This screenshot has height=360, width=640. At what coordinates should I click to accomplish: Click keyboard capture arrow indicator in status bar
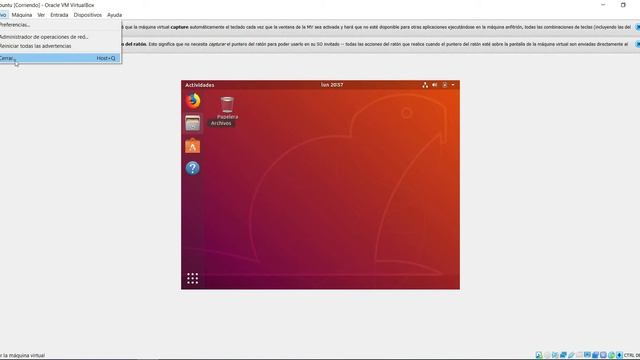(x=619, y=355)
